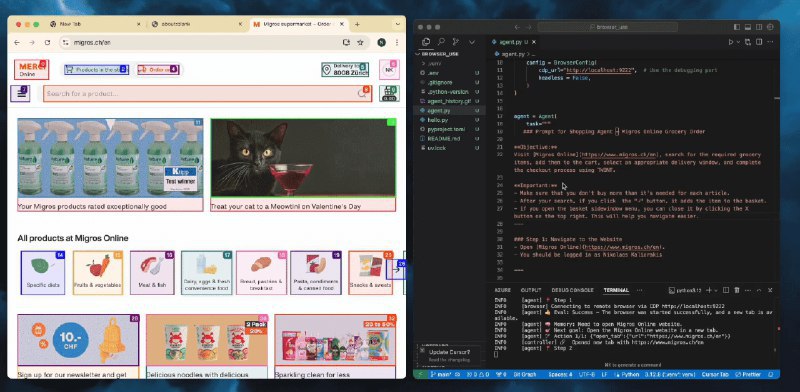Select the agent.py editor tab
Image resolution: width=800 pixels, height=392 pixels.
pos(513,42)
